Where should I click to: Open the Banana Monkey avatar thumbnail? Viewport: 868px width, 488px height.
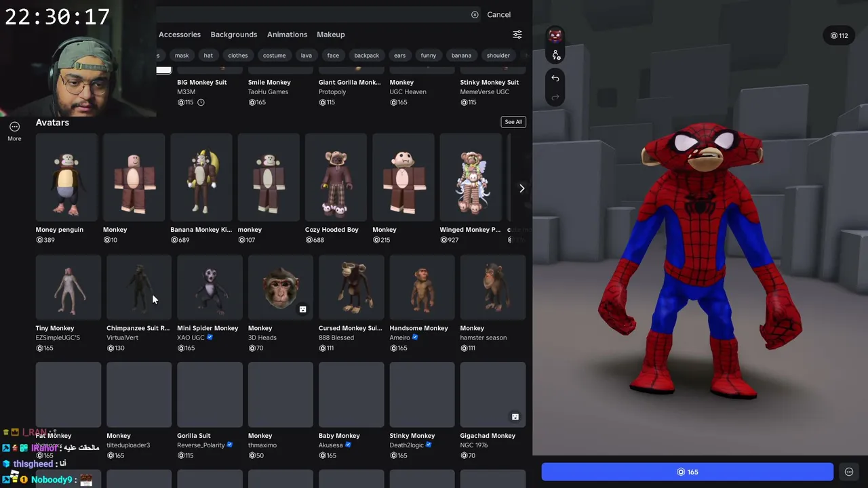tap(201, 178)
